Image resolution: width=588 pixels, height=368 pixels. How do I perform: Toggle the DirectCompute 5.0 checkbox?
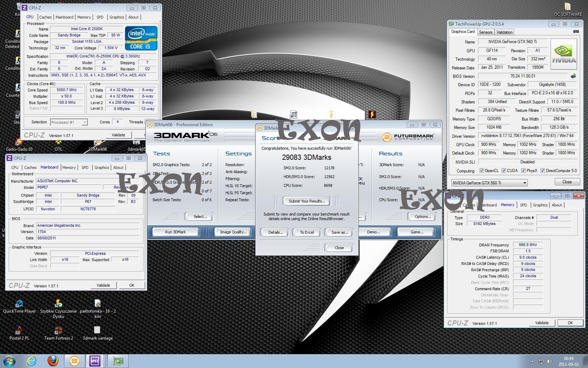point(542,171)
